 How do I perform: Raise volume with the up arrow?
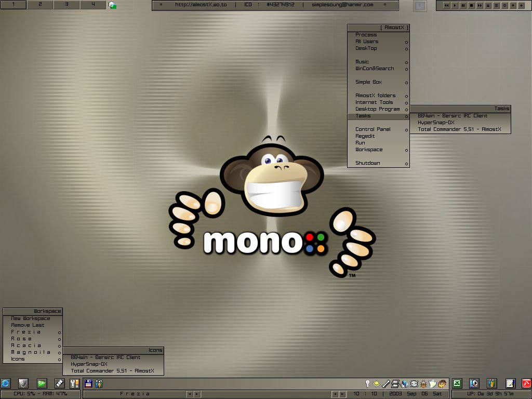click(513, 5)
